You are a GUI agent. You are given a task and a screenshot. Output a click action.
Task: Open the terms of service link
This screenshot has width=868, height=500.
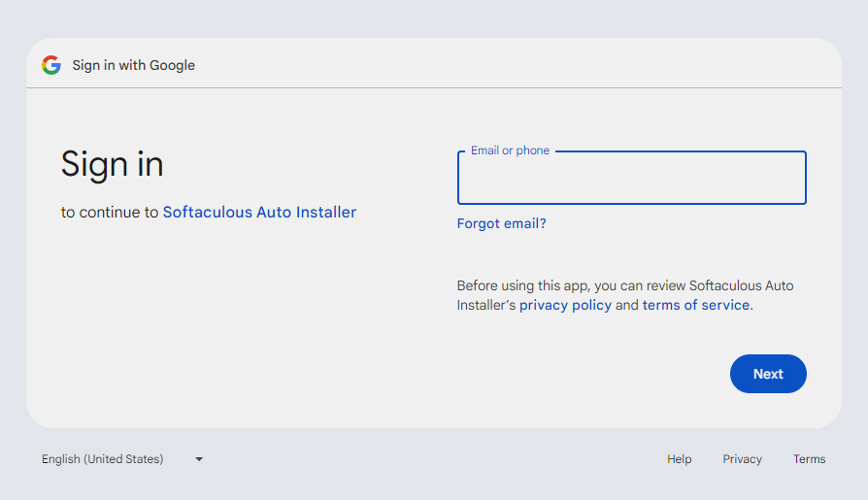tap(696, 305)
